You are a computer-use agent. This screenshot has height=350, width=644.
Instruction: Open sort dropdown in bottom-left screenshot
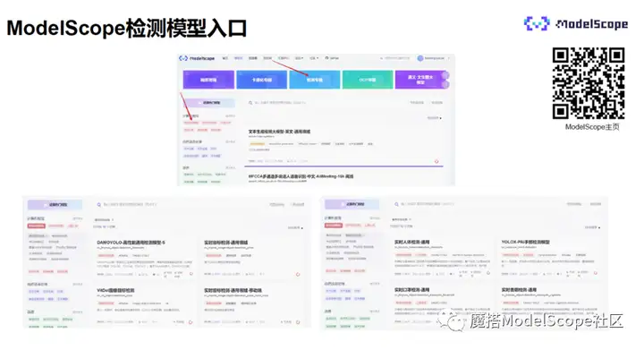click(x=295, y=227)
